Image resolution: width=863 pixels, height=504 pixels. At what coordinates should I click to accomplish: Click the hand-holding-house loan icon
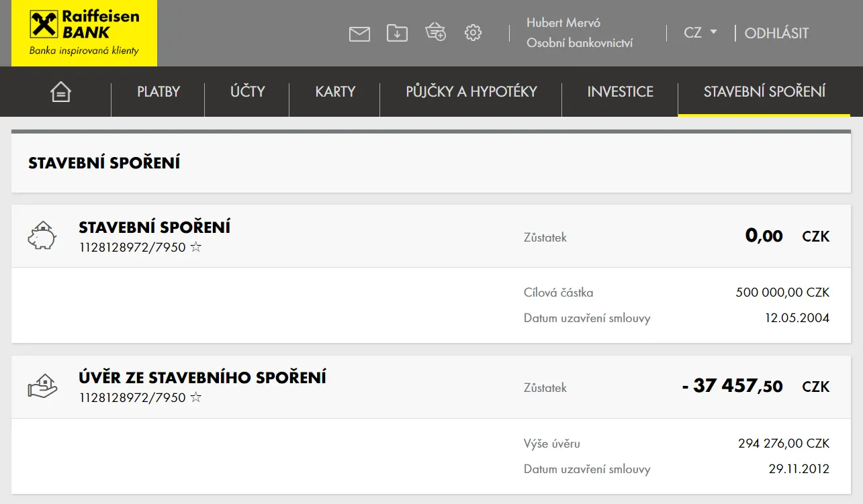coord(42,387)
